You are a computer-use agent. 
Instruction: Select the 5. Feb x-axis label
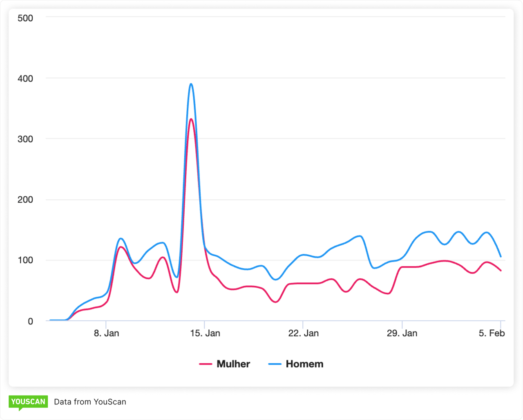(492, 333)
